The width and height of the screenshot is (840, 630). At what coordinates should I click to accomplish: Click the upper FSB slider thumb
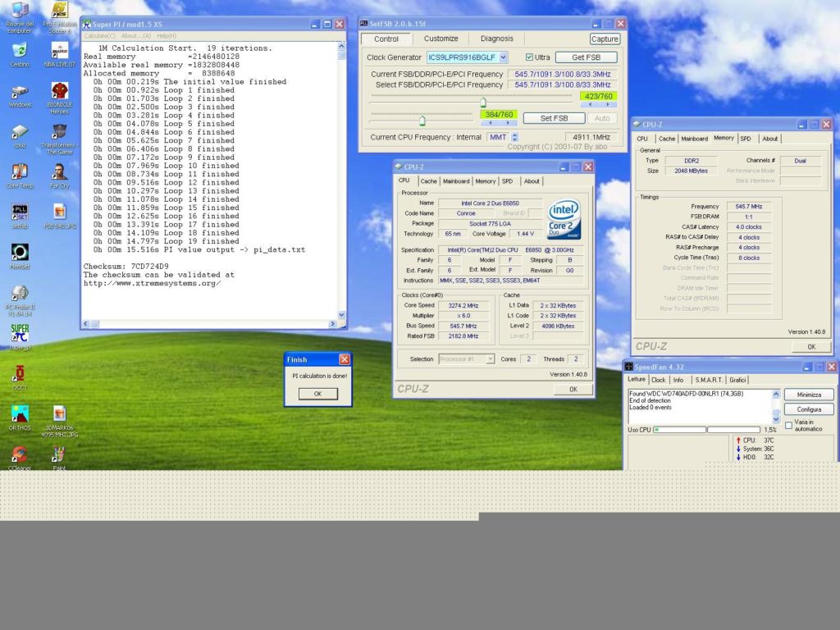tap(483, 102)
